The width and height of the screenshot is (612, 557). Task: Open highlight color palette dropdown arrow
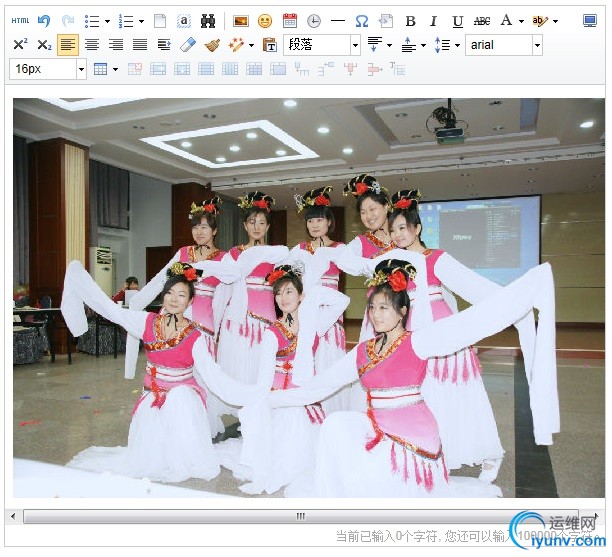click(x=555, y=21)
